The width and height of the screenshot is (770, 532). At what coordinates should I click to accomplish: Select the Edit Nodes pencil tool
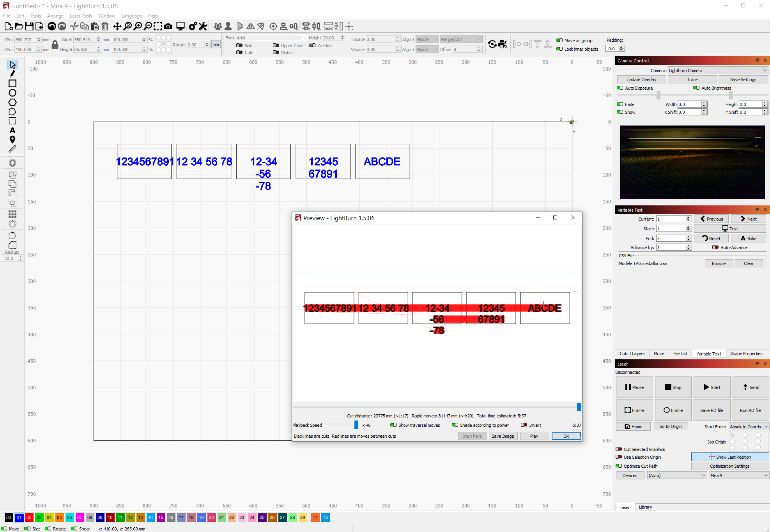pyautogui.click(x=12, y=74)
